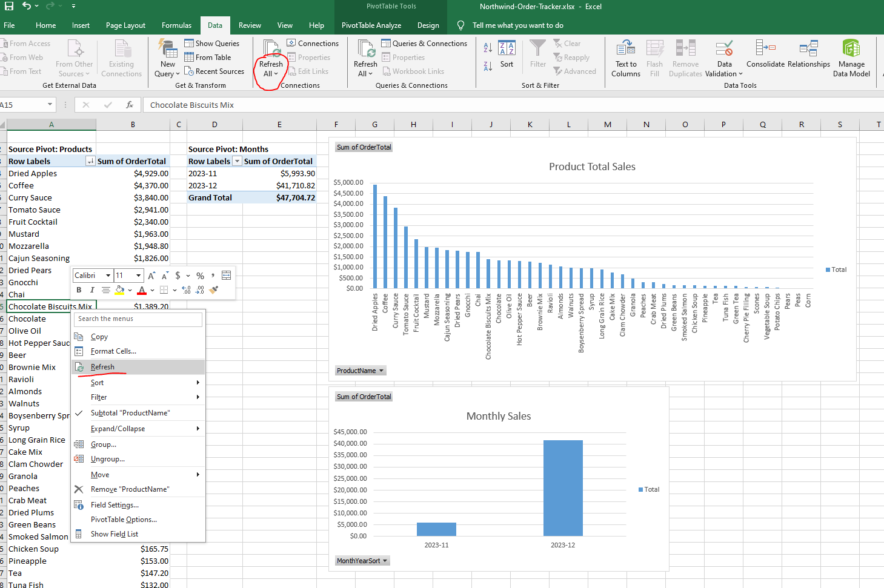Click the Undo arrow in the quick access toolbar
Viewport: 884px width, 588px height.
point(26,6)
